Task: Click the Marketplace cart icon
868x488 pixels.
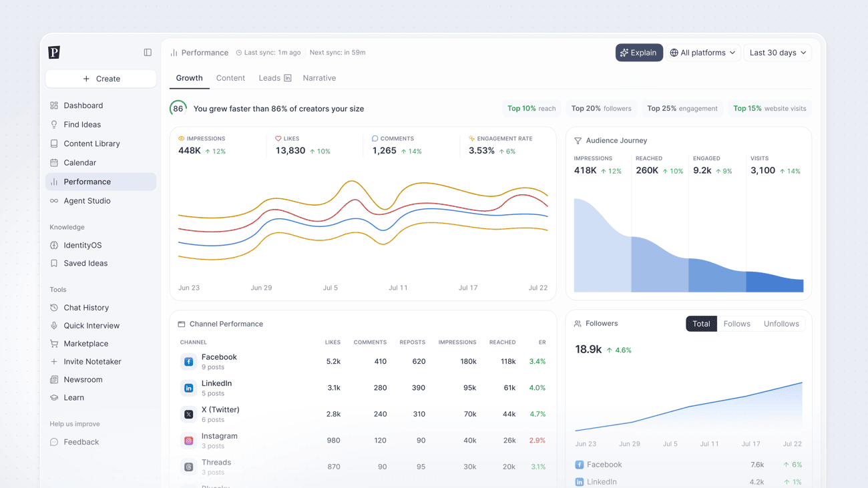Action: coord(54,344)
